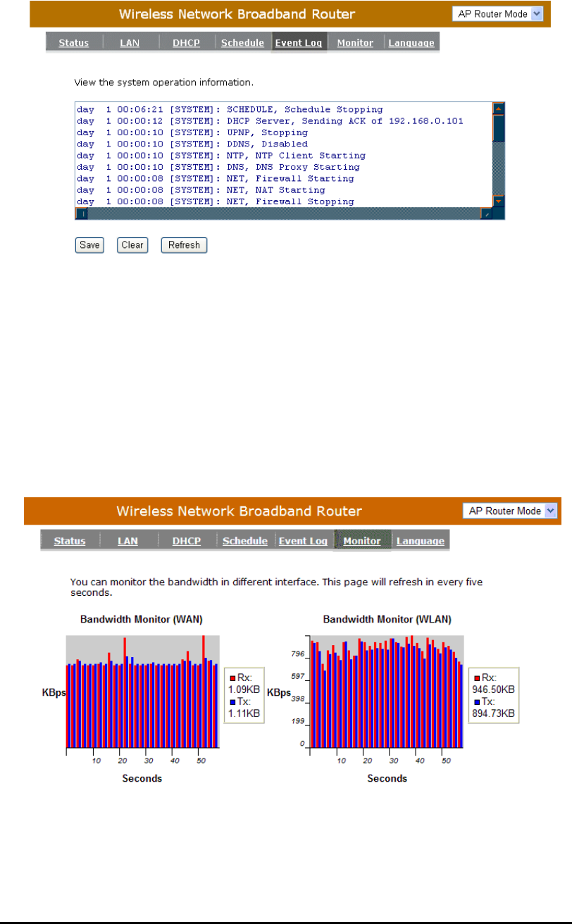Click the vertical scrollbar thumb in the log box
The image size is (572, 924).
point(499,129)
